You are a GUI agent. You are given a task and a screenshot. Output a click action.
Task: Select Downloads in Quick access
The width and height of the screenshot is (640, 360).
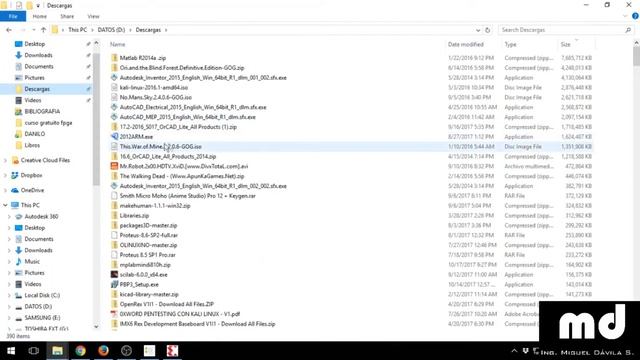(x=38, y=55)
